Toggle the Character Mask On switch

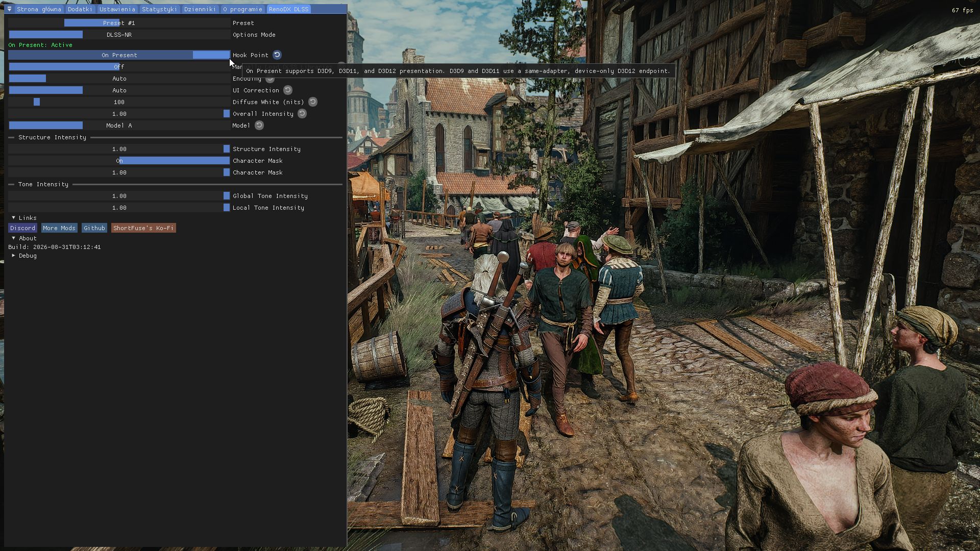(x=119, y=161)
